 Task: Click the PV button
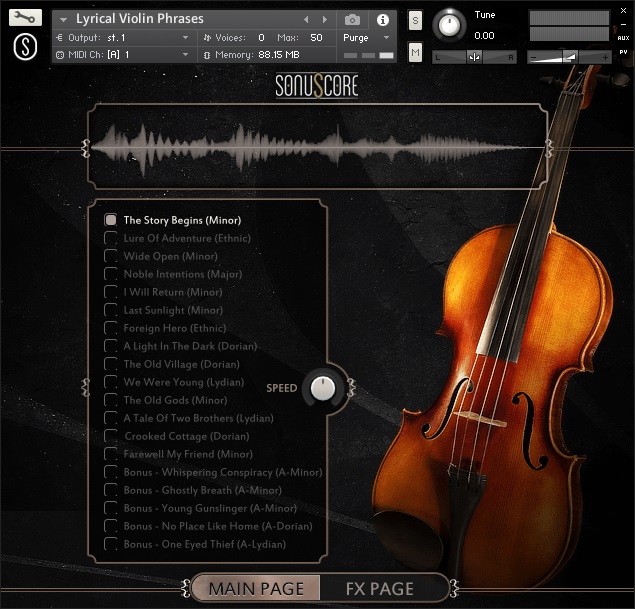pos(623,52)
